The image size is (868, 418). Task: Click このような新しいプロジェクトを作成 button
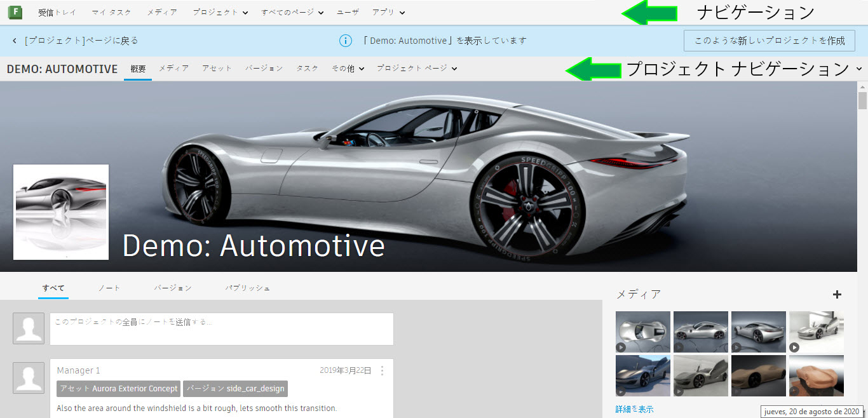[770, 41]
